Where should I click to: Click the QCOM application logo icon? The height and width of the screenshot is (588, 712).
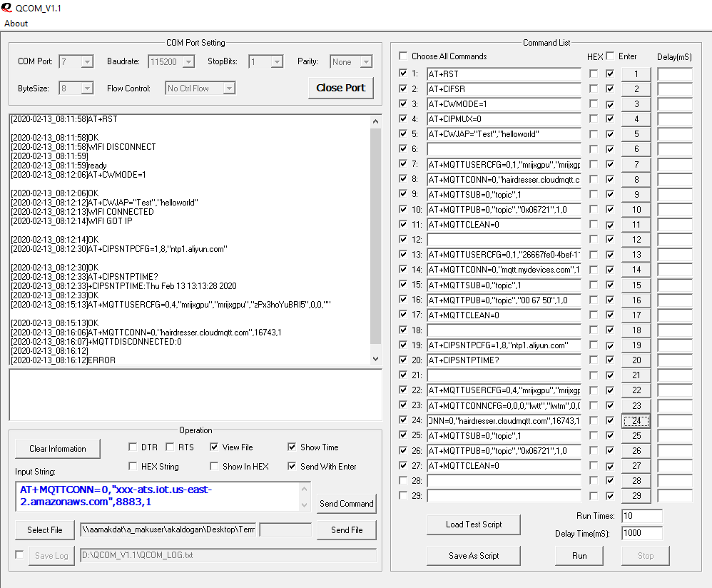click(9, 9)
